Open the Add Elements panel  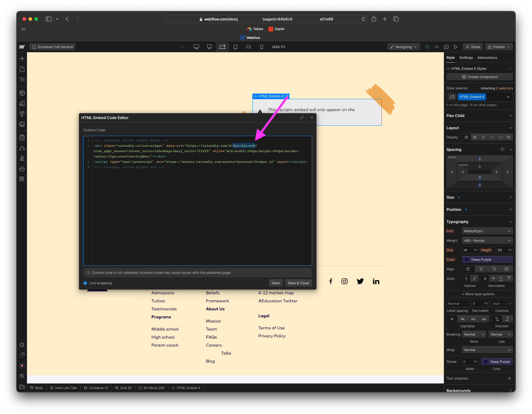click(22, 59)
